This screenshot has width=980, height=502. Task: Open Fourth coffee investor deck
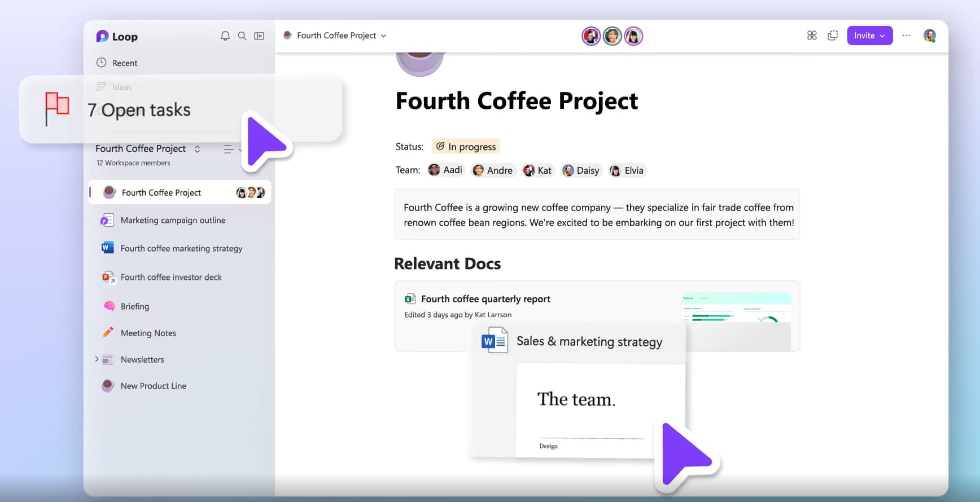tap(171, 278)
